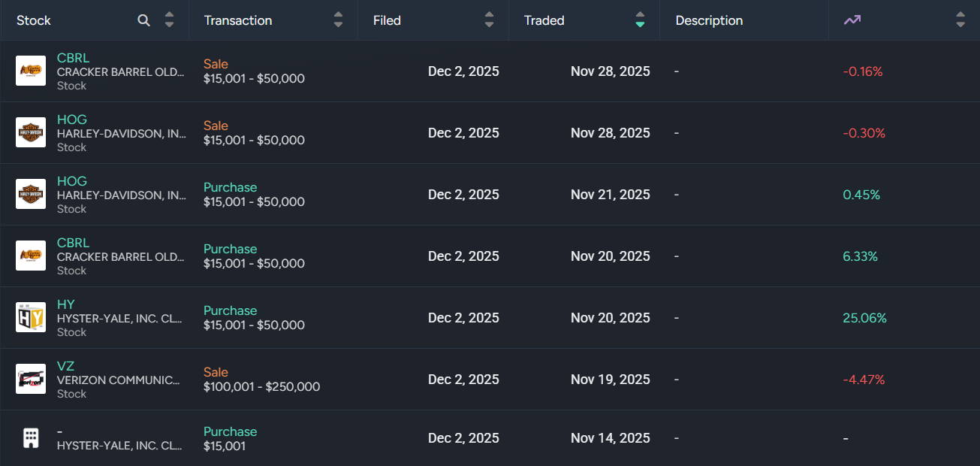This screenshot has width=980, height=466.
Task: Open the VZ ticker link
Action: click(x=65, y=366)
